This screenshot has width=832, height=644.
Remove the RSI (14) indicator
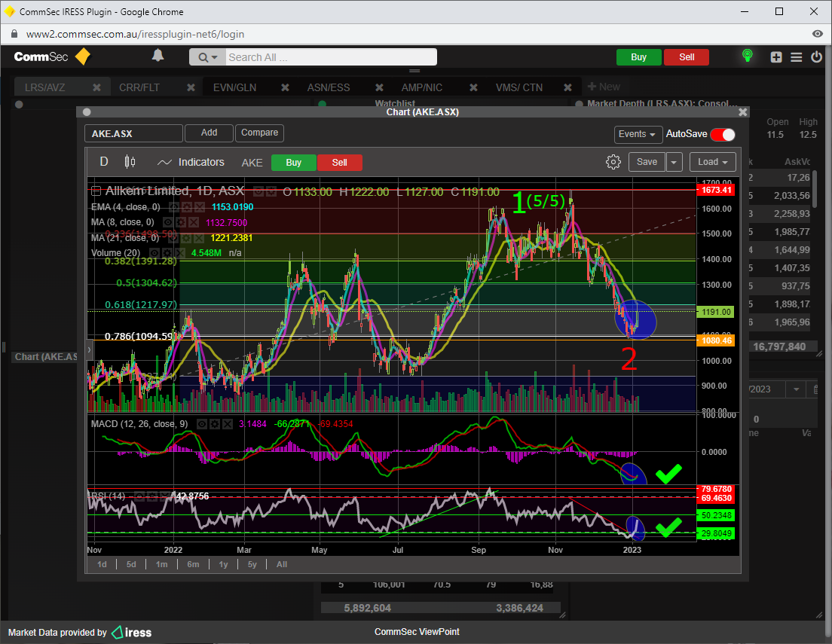164,496
